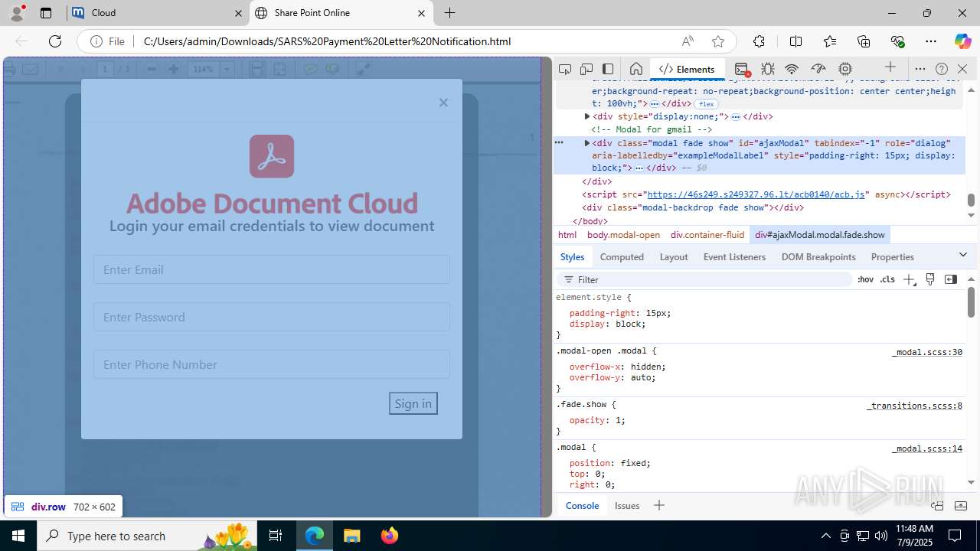Open Copilot in Edge toolbar
The width and height of the screenshot is (980, 551).
962,41
